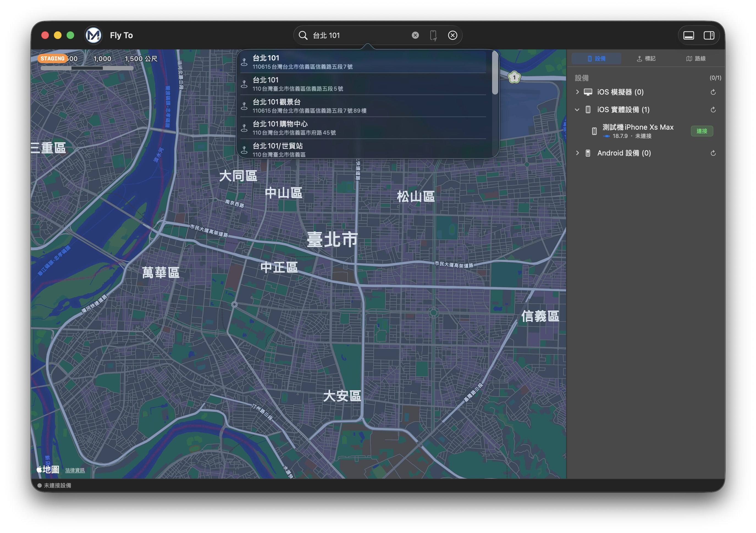Viewport: 756px width, 533px height.
Task: Click the 大同區 district label
Action: (238, 176)
